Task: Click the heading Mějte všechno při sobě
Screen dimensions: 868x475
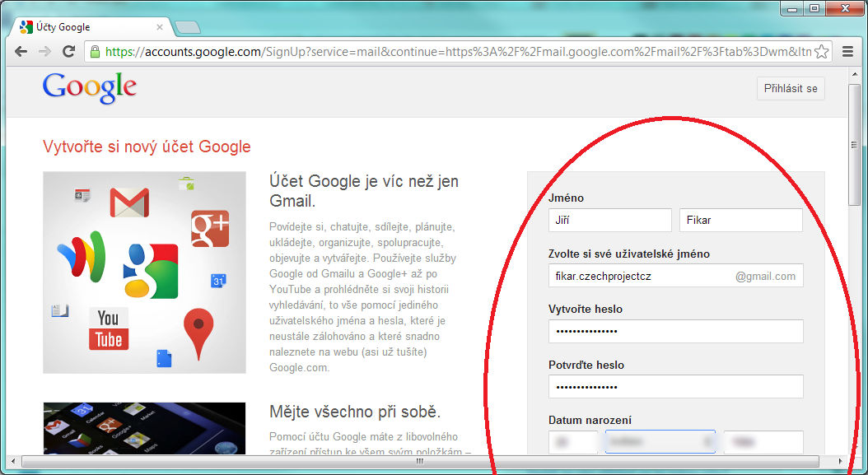Action: coord(355,412)
